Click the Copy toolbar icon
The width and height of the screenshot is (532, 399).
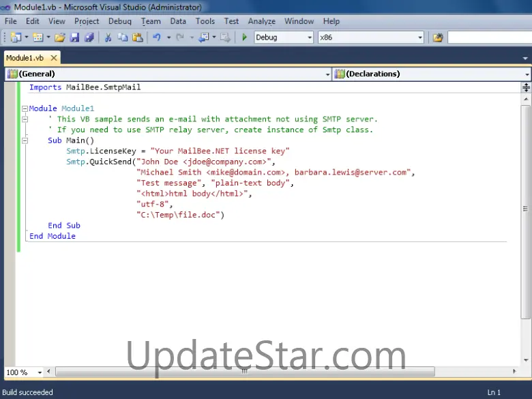pyautogui.click(x=123, y=38)
